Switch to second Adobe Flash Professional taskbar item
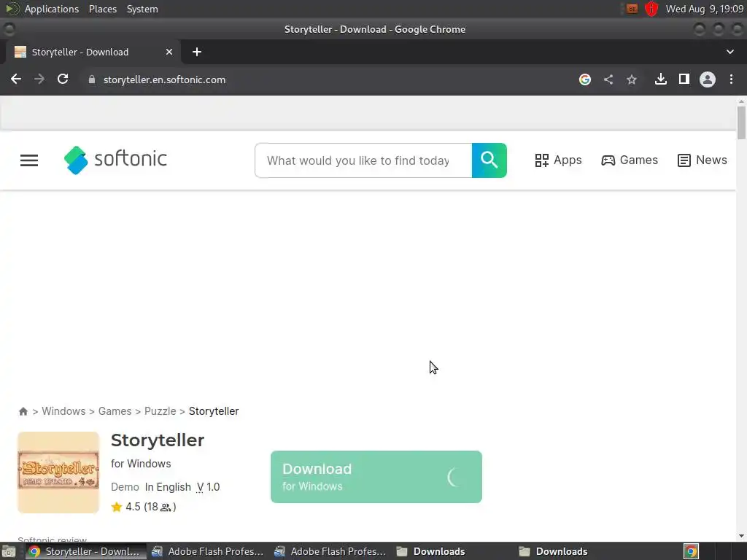747x560 pixels. click(330, 551)
